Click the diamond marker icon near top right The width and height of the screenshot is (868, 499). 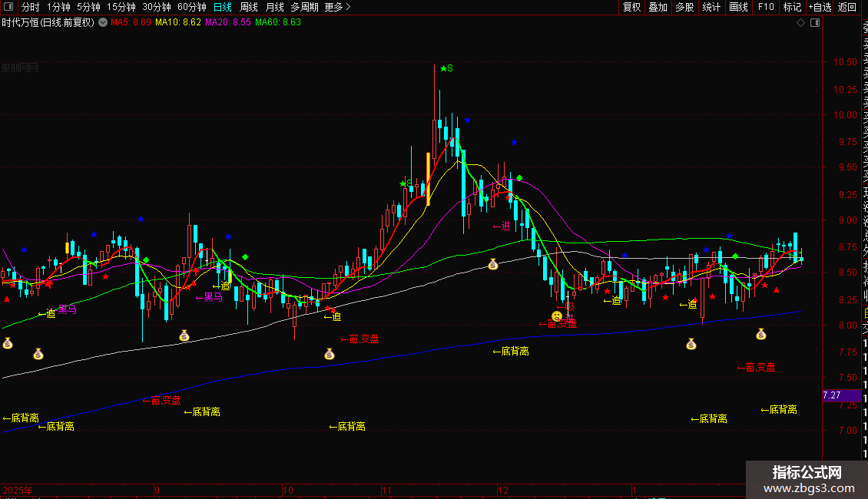click(800, 23)
